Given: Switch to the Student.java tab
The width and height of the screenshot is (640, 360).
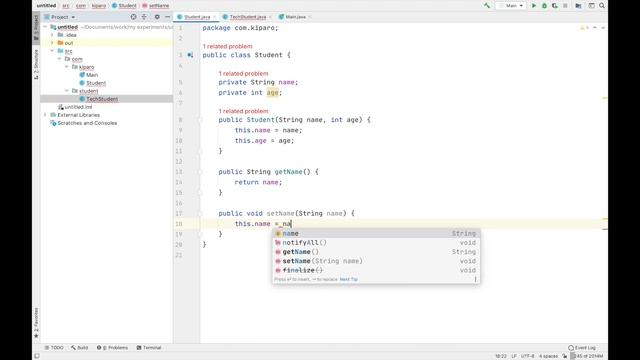Looking at the screenshot, I should [x=196, y=17].
